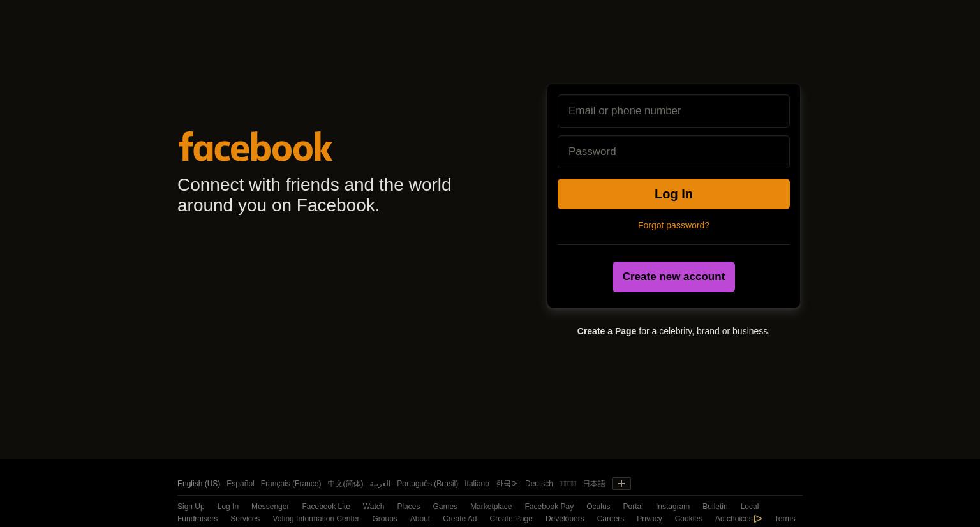Open the Forgot password? link
The width and height of the screenshot is (980, 527).
(x=673, y=225)
